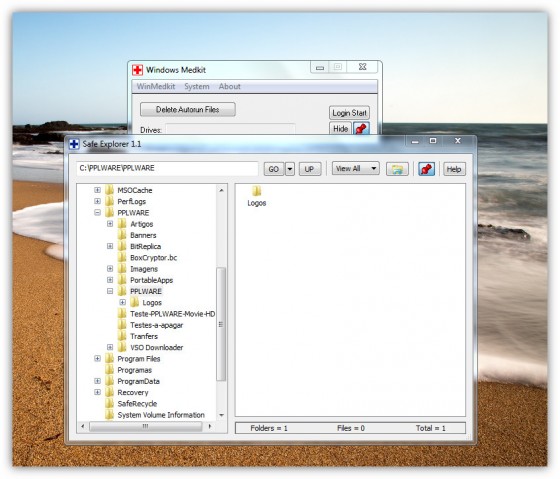Click the 'Files = 0' status text
This screenshot has height=479, width=560.
click(x=350, y=428)
